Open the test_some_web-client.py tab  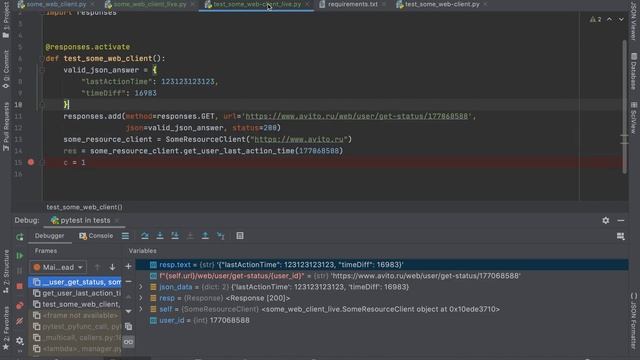[442, 4]
